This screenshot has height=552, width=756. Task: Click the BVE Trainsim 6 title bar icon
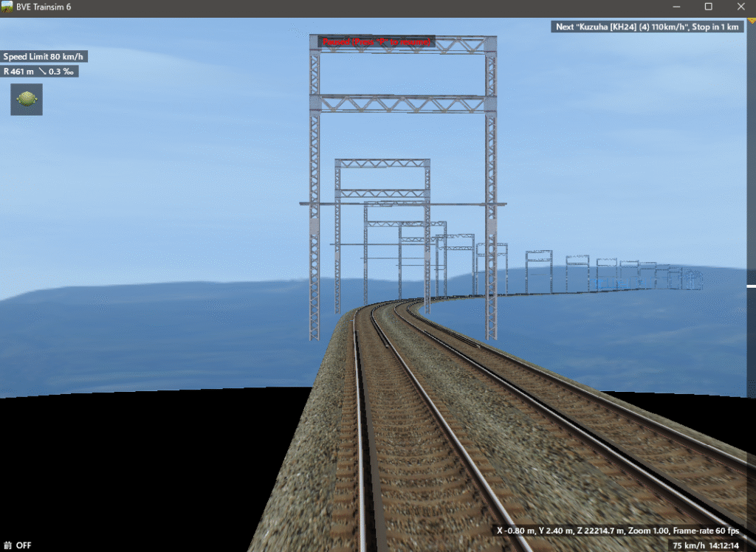click(x=8, y=7)
